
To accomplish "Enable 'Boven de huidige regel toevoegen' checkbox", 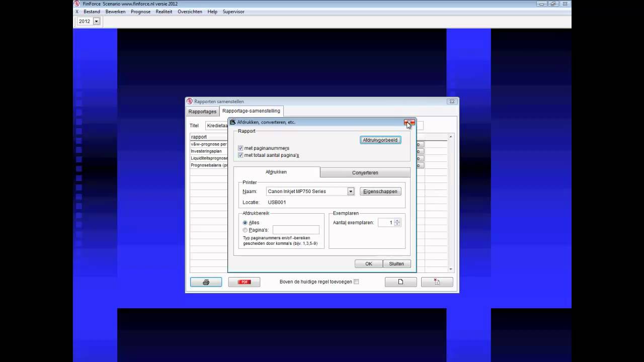I will (356, 282).
